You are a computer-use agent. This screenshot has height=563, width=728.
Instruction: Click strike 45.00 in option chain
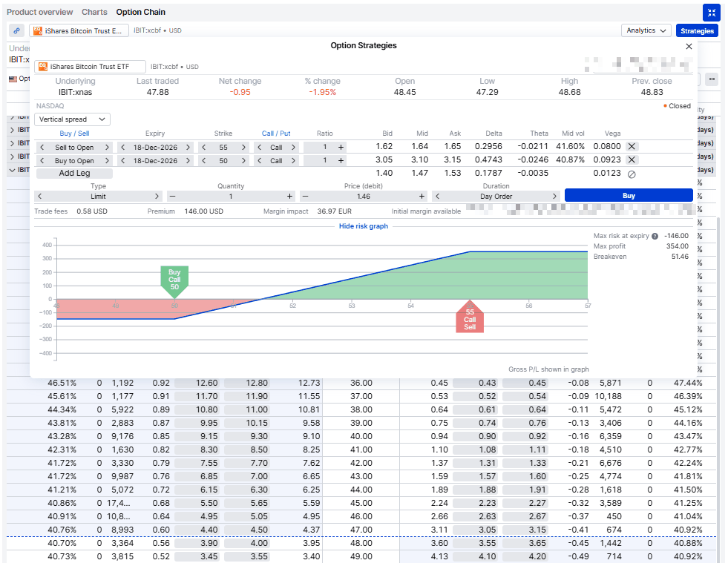(361, 503)
